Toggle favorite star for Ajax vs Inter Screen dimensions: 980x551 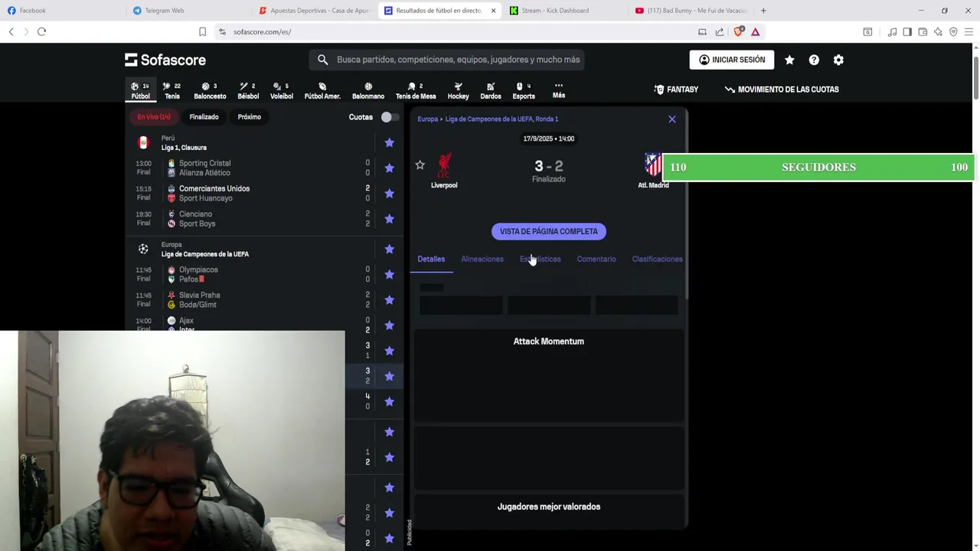(x=389, y=325)
